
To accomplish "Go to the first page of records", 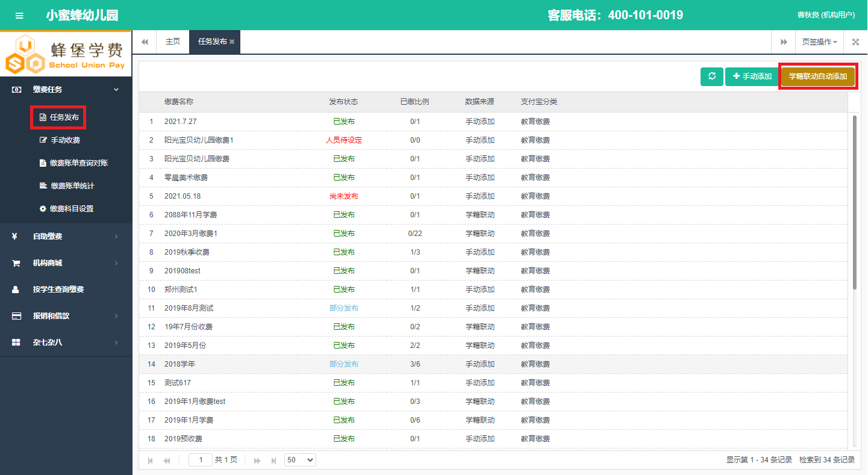I will (x=151, y=461).
